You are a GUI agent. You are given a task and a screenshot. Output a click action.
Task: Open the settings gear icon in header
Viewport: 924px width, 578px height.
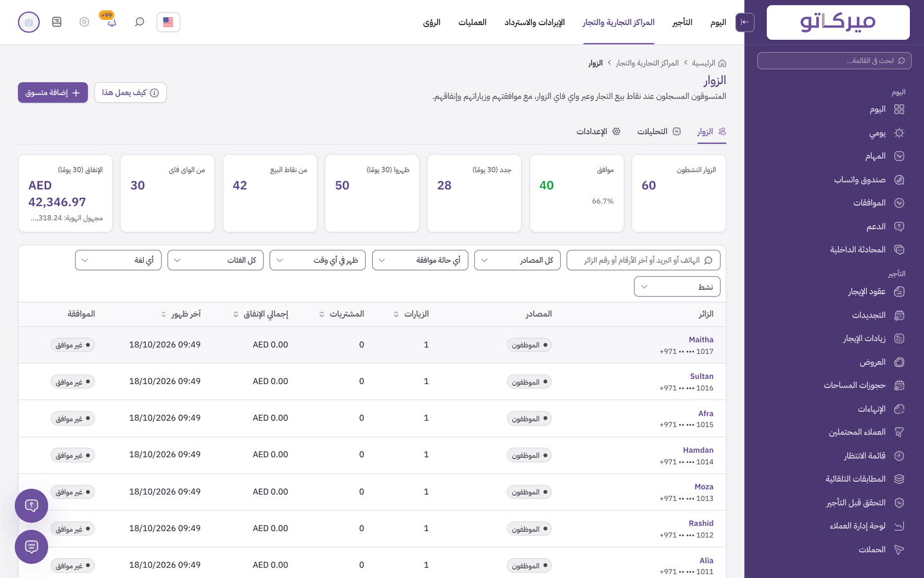coord(84,22)
